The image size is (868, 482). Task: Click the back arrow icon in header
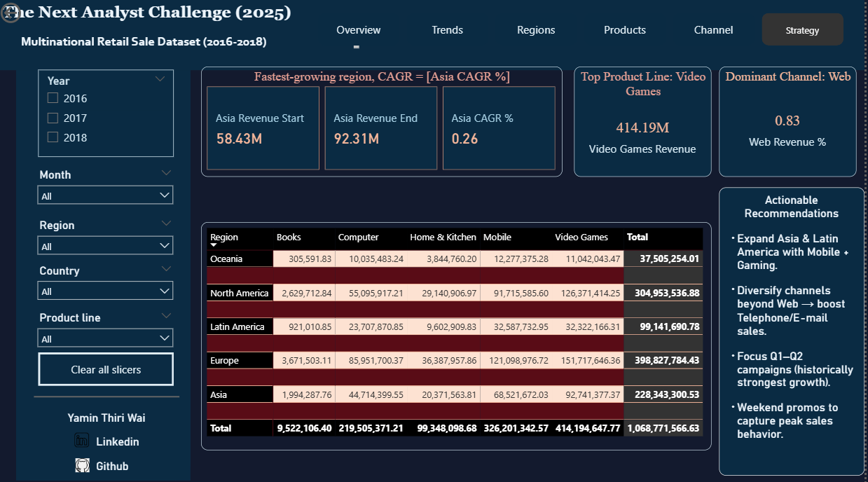point(10,13)
